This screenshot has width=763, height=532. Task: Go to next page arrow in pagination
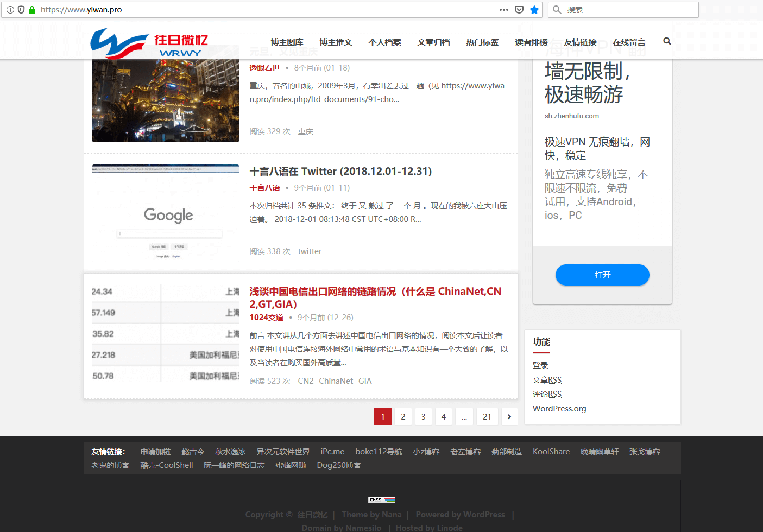point(509,416)
